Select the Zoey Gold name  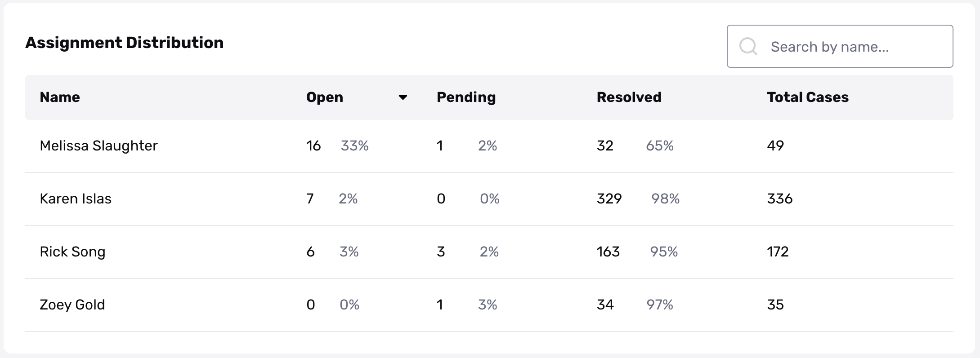(72, 305)
